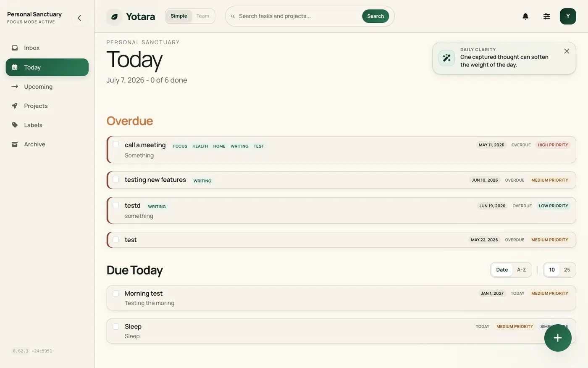Check off the 'call a meeting' task
Image resolution: width=588 pixels, height=368 pixels.
[x=116, y=144]
